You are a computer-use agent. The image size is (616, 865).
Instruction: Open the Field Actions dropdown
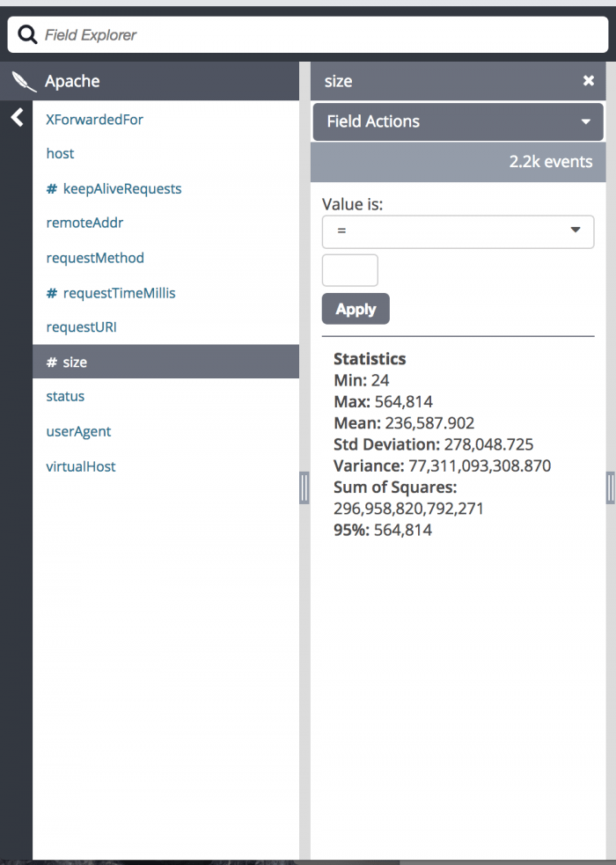(x=458, y=121)
